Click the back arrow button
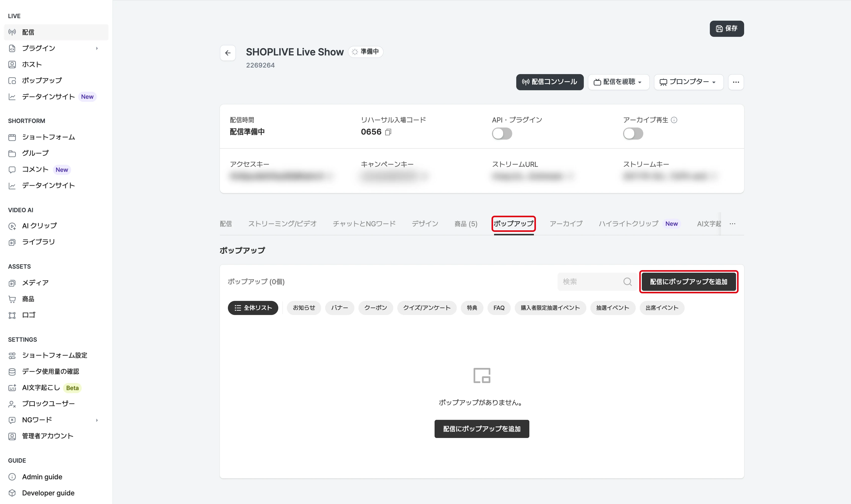 tap(228, 53)
